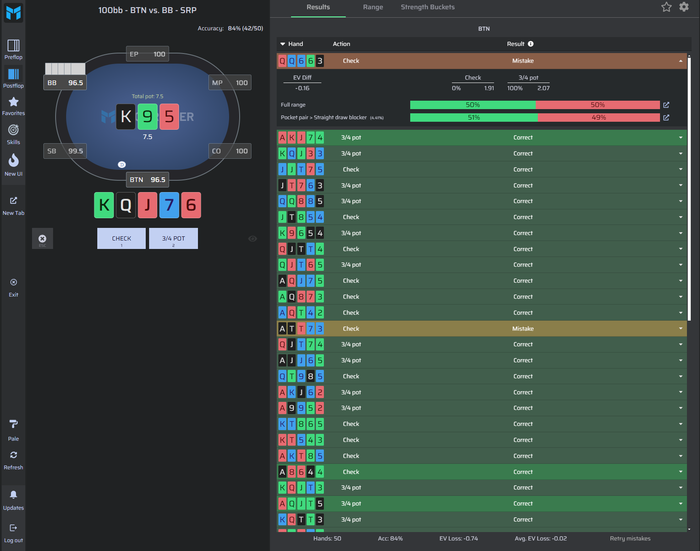Select the AKT85 result row
This screenshot has width=700, height=551.
pos(481,456)
